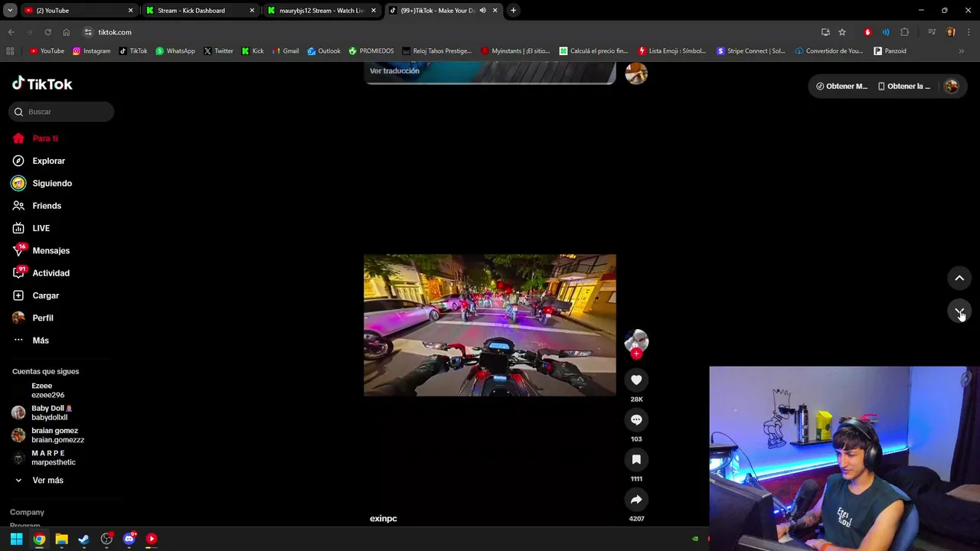Switch to the maurybjs12 Stream tab
Viewport: 980px width, 551px height.
coord(322,11)
